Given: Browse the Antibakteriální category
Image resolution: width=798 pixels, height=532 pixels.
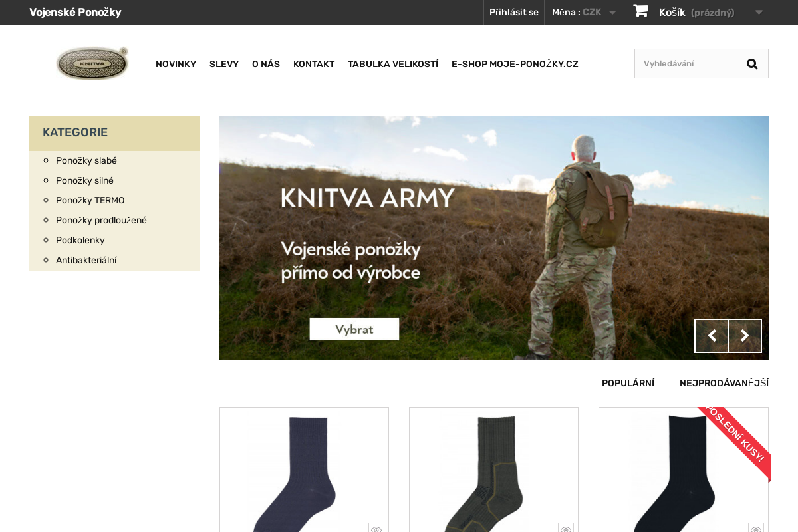Looking at the screenshot, I should (86, 260).
